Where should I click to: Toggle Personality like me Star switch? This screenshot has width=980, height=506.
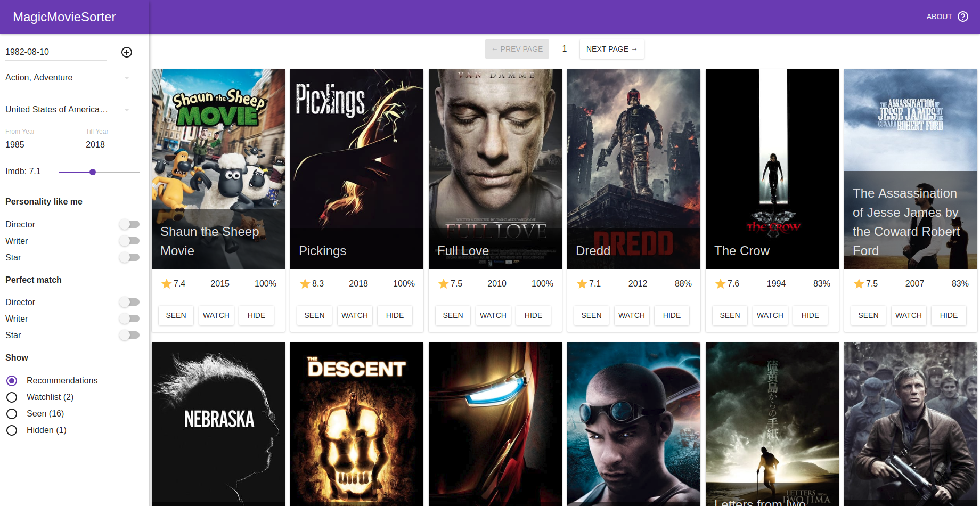(x=129, y=257)
